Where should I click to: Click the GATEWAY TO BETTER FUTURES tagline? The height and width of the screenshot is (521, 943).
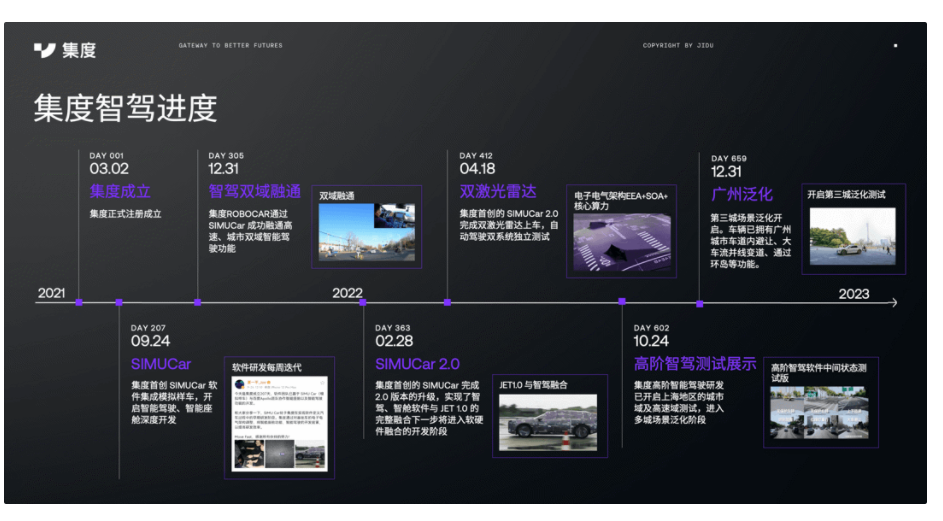pos(230,46)
